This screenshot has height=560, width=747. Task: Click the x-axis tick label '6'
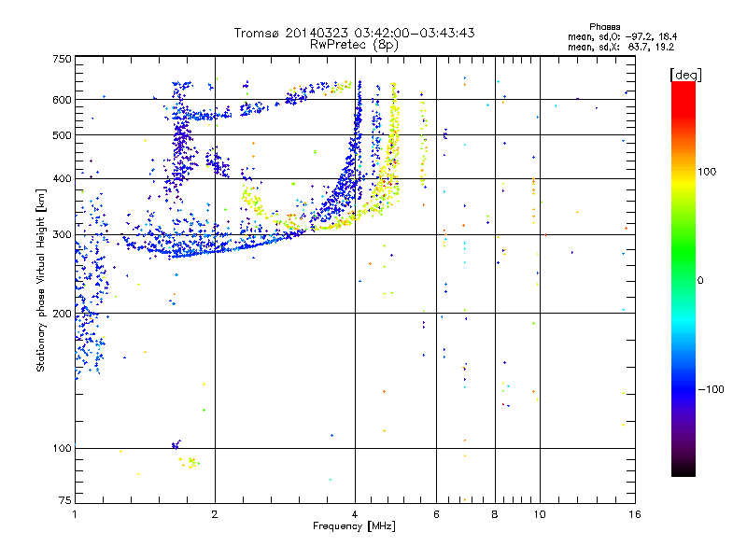tap(436, 514)
